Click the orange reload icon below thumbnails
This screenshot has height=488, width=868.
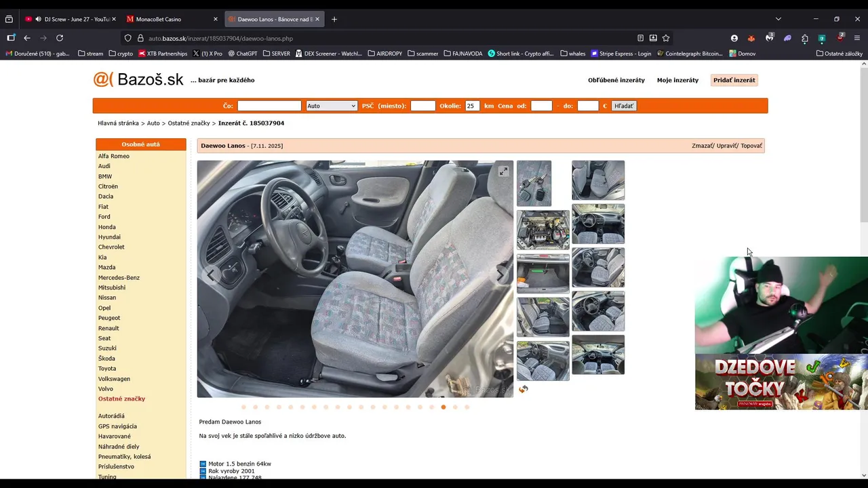[523, 389]
